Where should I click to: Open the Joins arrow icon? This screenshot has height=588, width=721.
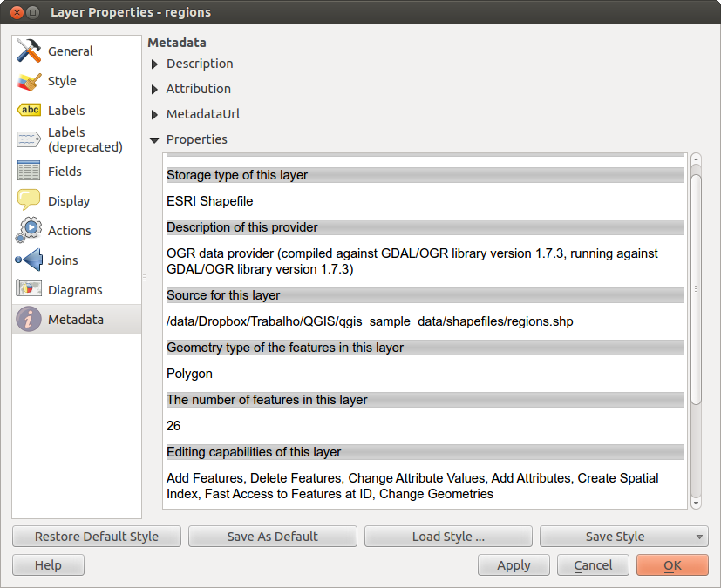pos(29,260)
